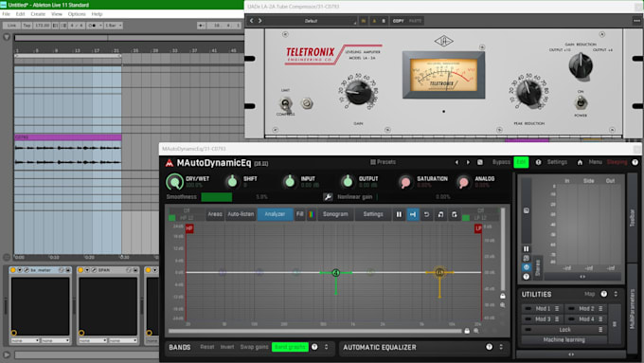Screen dimensions: 644x363
Task: Open the File menu in Ableton
Action: (x=7, y=14)
